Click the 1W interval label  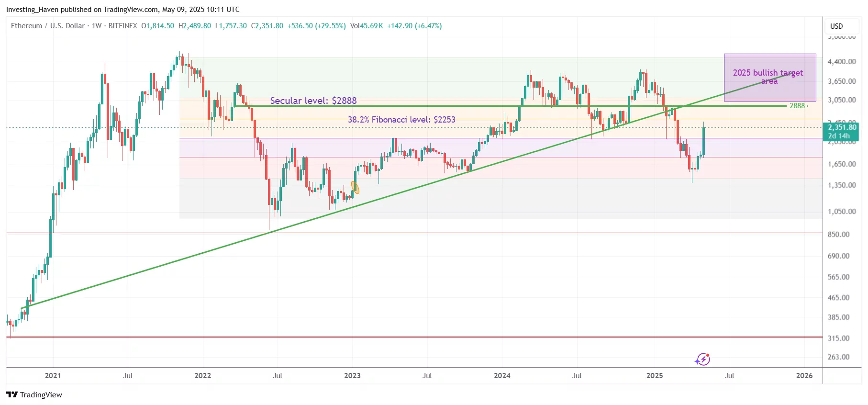point(97,26)
